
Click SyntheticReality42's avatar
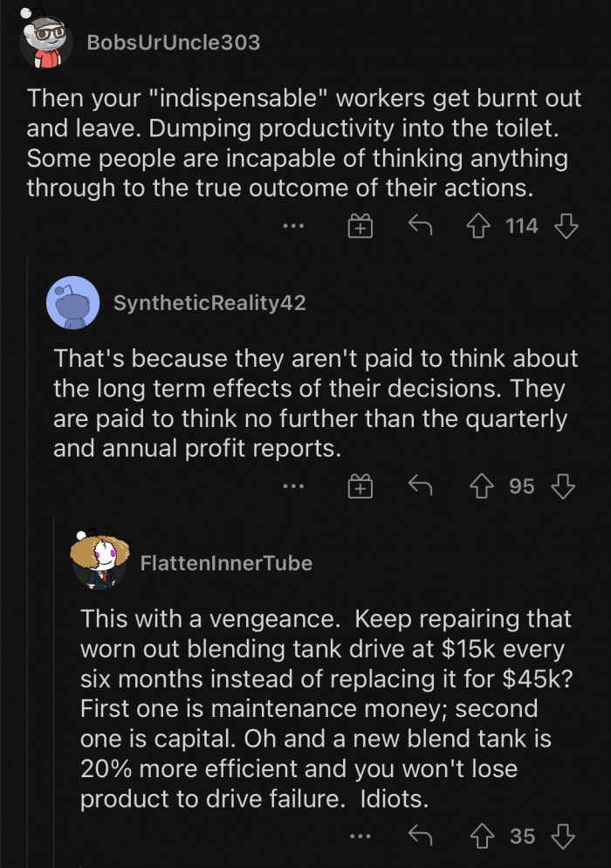73,302
